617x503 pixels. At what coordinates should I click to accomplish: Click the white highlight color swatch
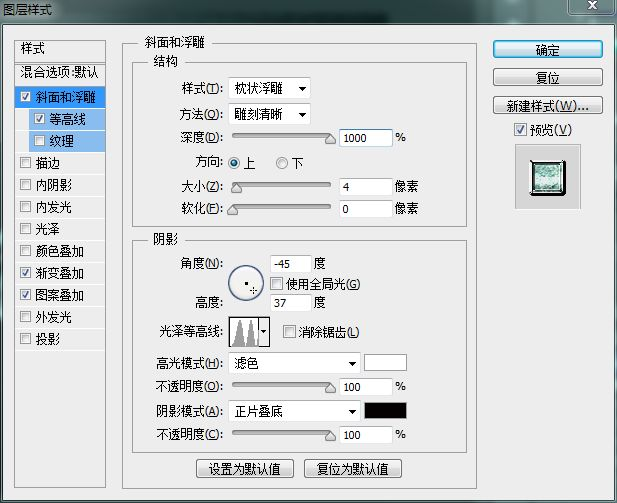tap(385, 363)
